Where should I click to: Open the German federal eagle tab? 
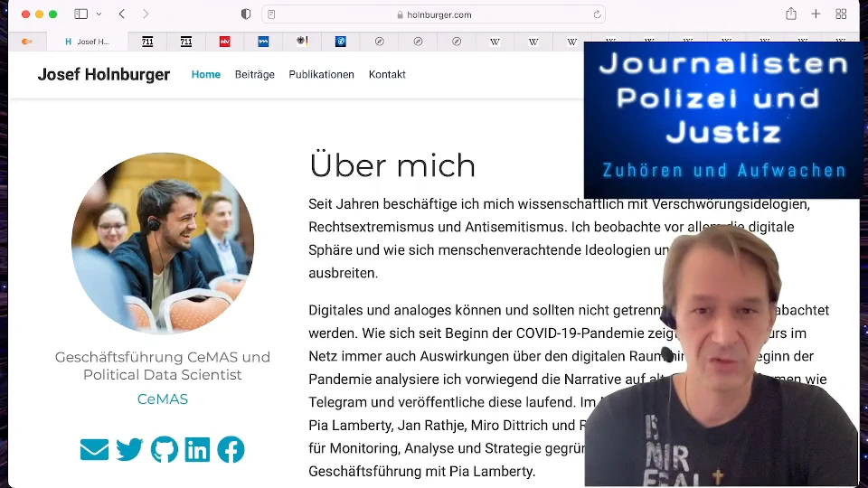pyautogui.click(x=302, y=42)
